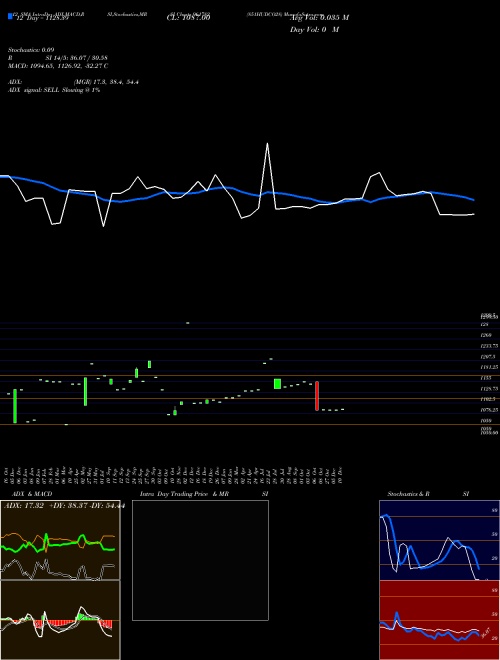The height and width of the screenshot is (660, 500).
Task: Click the large red candlestick
Action: 317,396
